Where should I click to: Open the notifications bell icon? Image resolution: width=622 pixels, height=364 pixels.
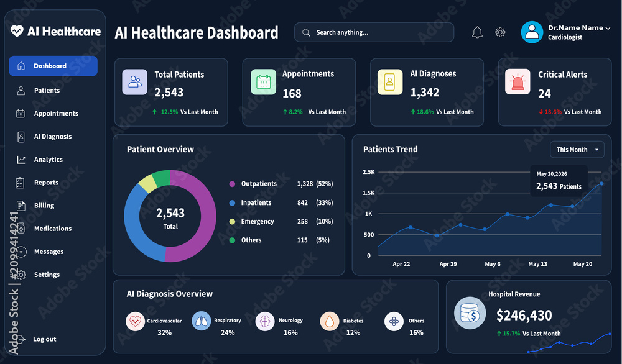pos(477,32)
